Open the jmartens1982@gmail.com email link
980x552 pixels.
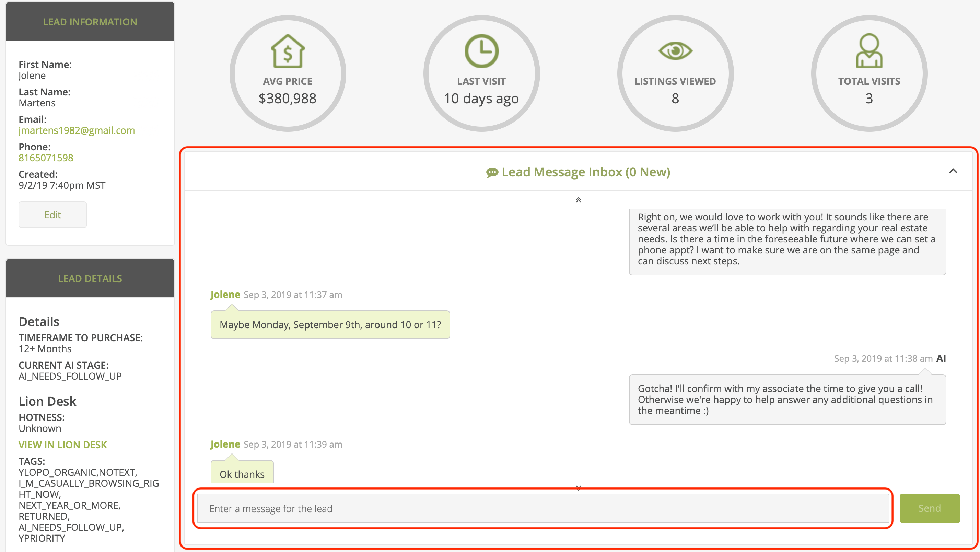click(x=77, y=130)
